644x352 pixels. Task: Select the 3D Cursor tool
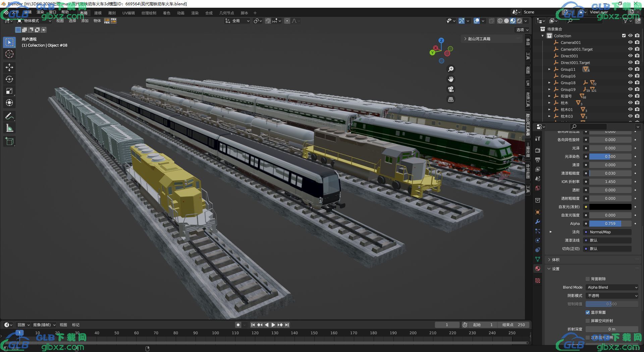(9, 54)
